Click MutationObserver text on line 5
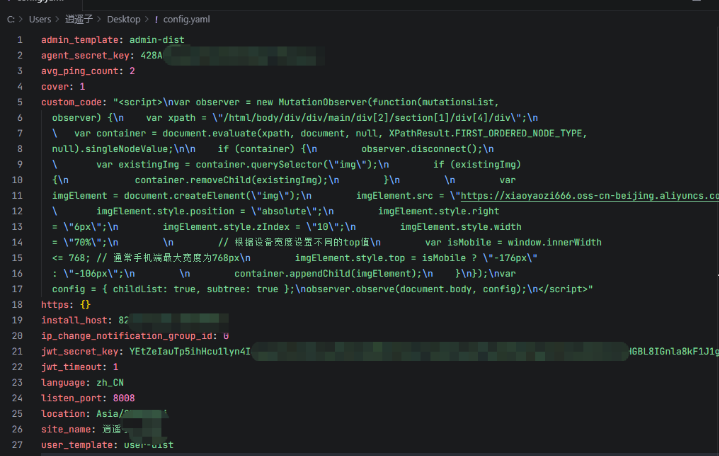This screenshot has width=719, height=456. click(323, 102)
